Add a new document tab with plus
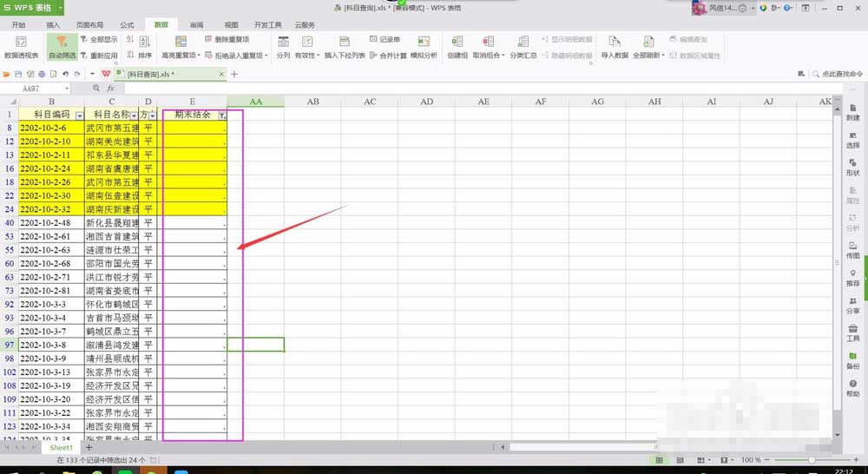Screen dimensions: 868x474 pos(234,74)
